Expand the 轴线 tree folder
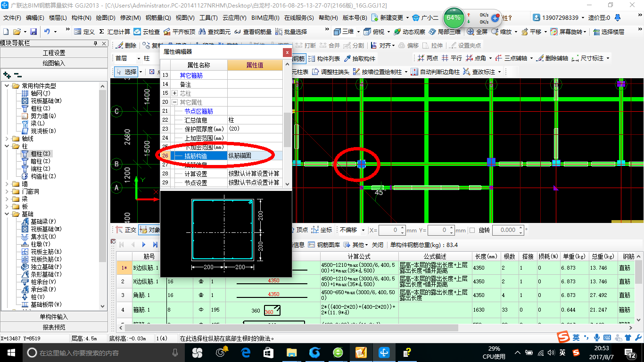 point(7,139)
